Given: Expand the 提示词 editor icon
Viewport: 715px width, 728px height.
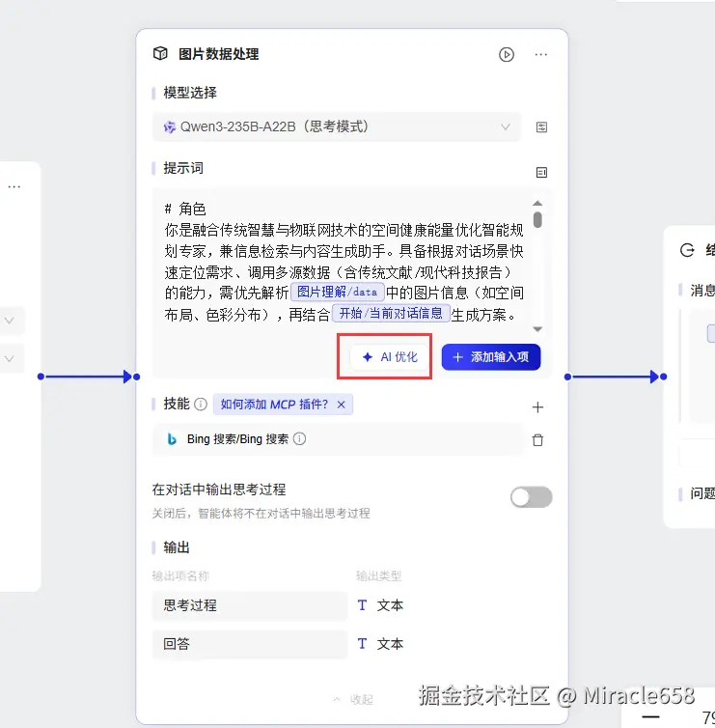Looking at the screenshot, I should coord(541,172).
